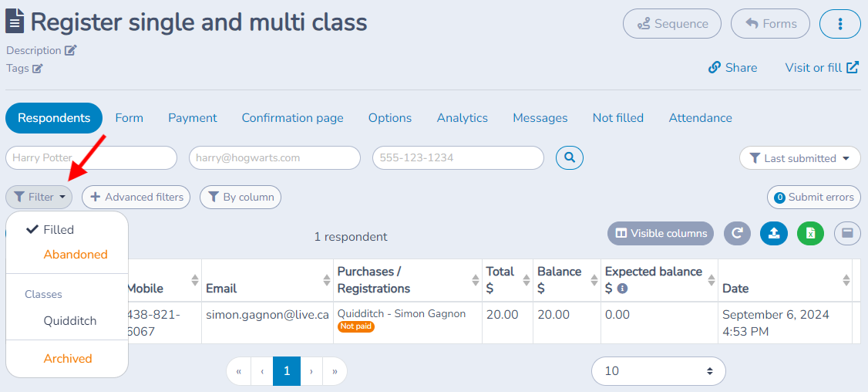Select page 1 in pagination
Image resolution: width=868 pixels, height=392 pixels.
point(287,371)
